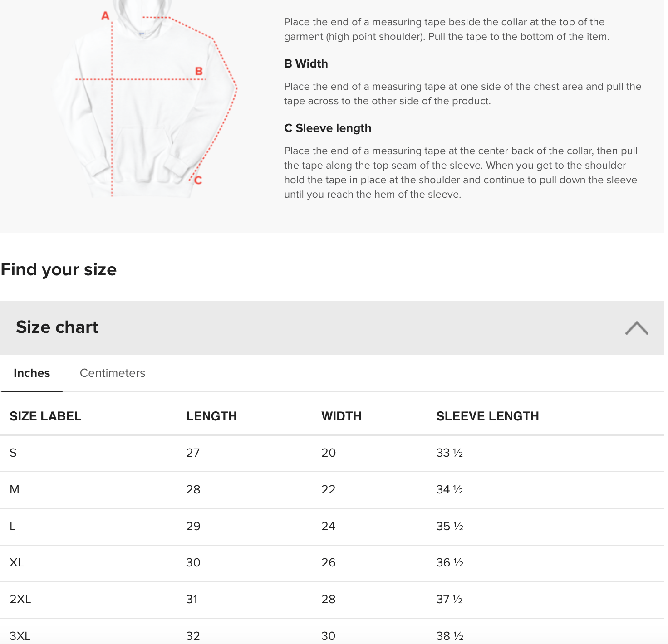Screen dimensions: 668x644
Task: Switch to the Centimeters tab
Action: (113, 373)
